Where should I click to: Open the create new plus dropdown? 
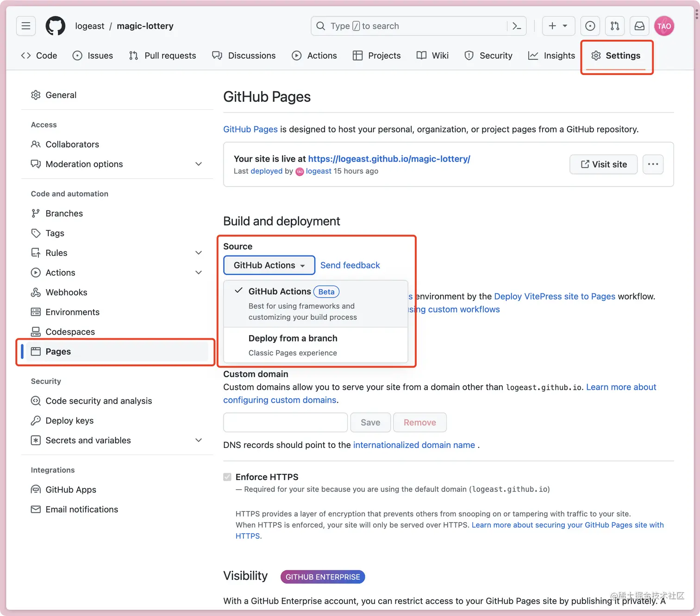[558, 26]
